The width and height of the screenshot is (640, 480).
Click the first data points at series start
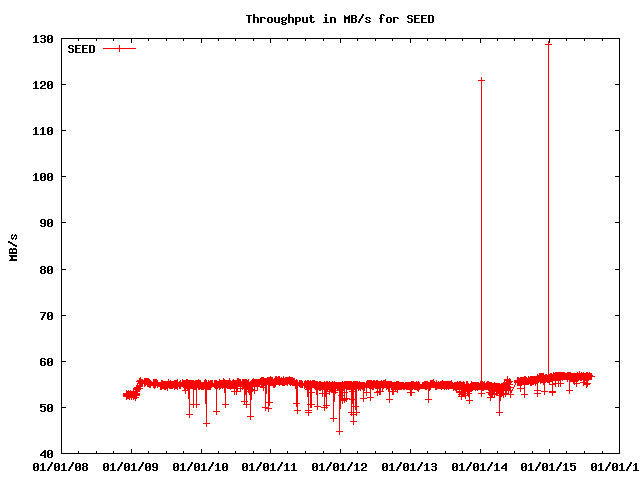coord(126,395)
